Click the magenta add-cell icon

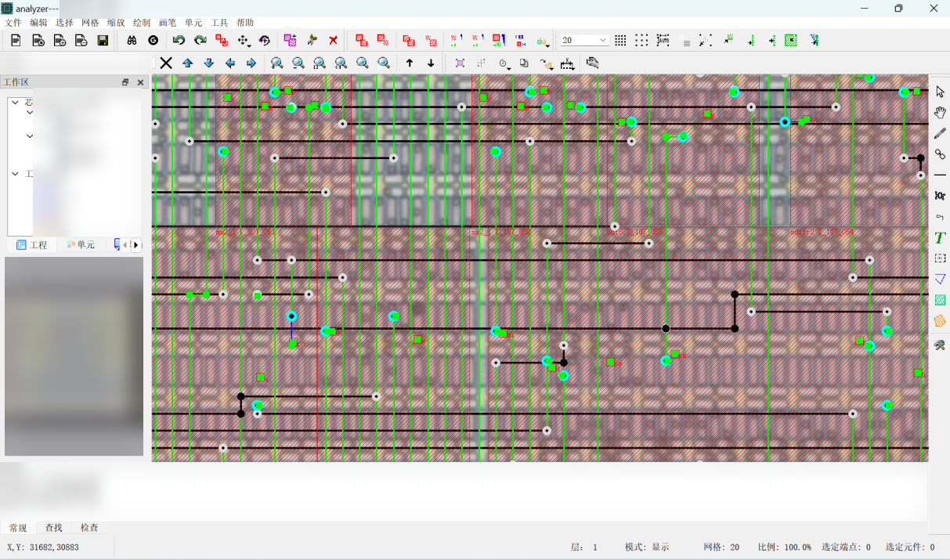click(x=291, y=40)
